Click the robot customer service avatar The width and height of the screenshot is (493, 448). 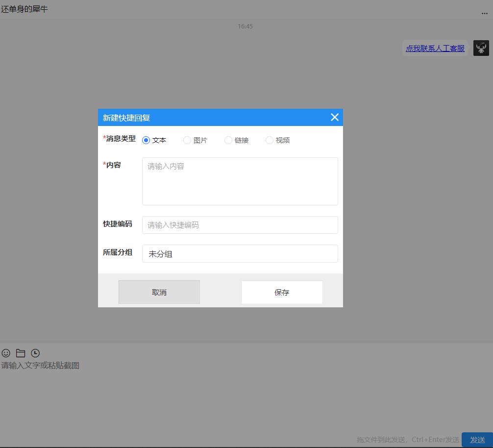point(481,48)
